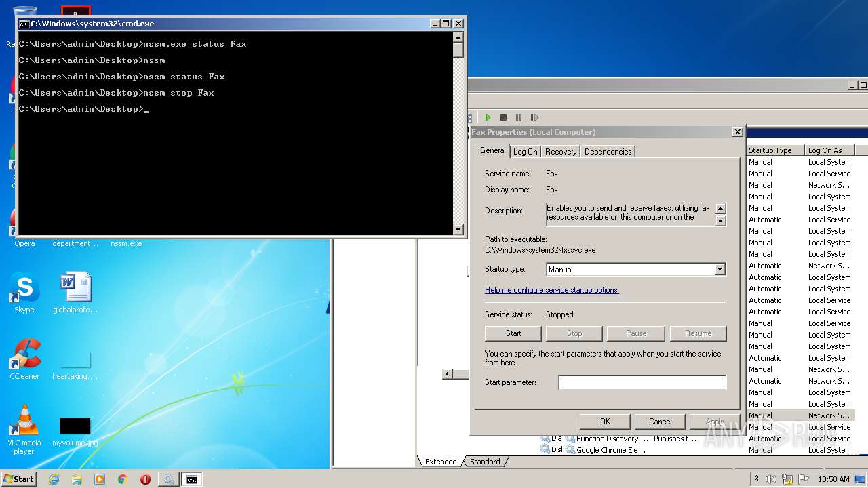
Task: Click the Pause Service toolbar icon
Action: 519,117
